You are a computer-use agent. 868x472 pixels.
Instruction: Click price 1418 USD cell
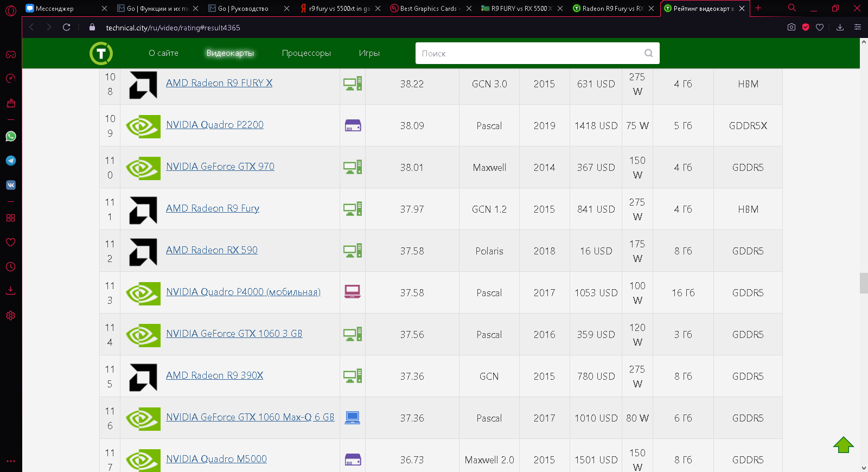(596, 126)
